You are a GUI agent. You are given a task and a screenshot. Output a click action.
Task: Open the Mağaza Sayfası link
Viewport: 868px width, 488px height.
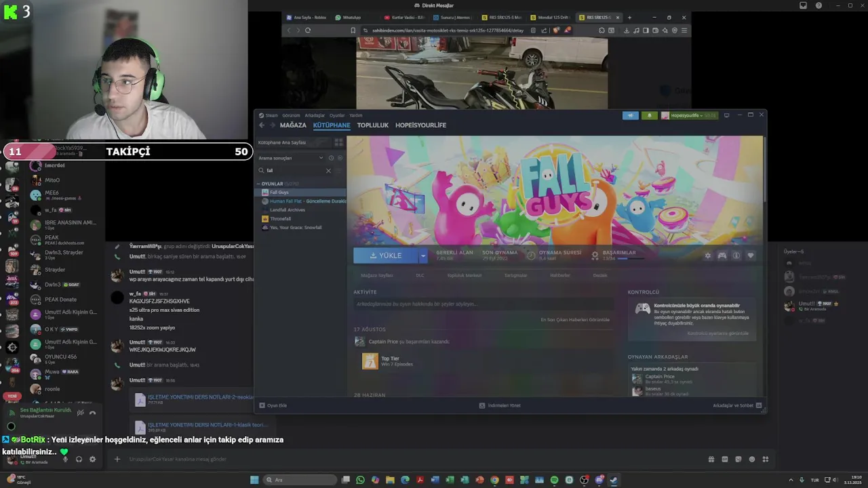pyautogui.click(x=377, y=276)
